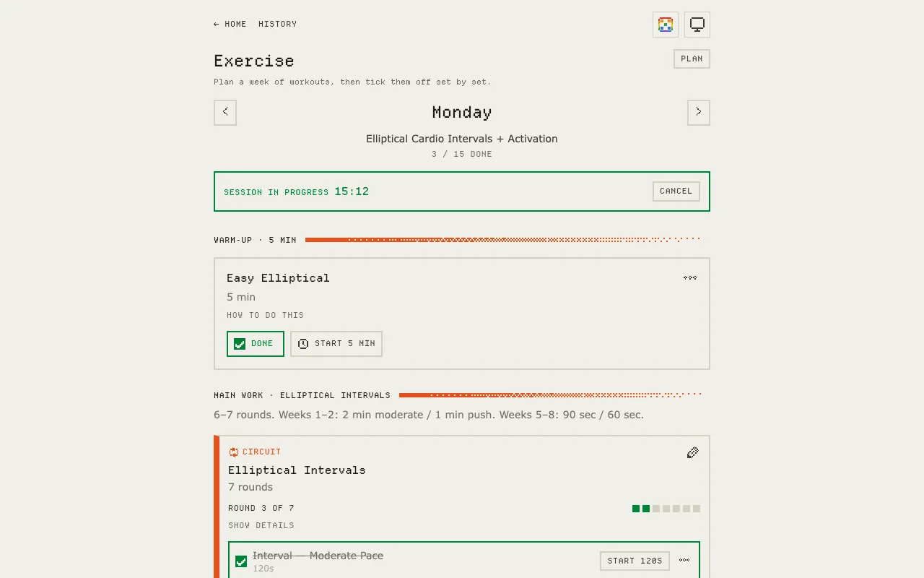Click the '3 / 15 DONE' progress text
This screenshot has width=924, height=578.
point(462,155)
